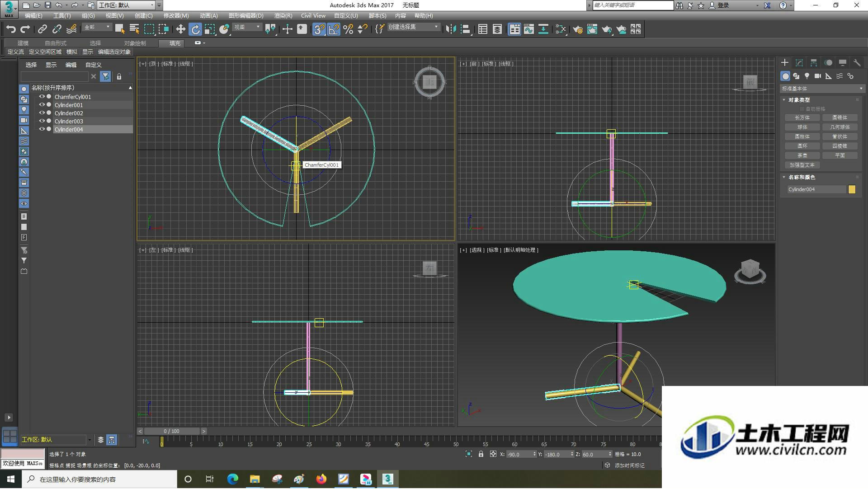This screenshot has height=489, width=868.
Task: Select the Select Object tool
Action: (x=120, y=29)
